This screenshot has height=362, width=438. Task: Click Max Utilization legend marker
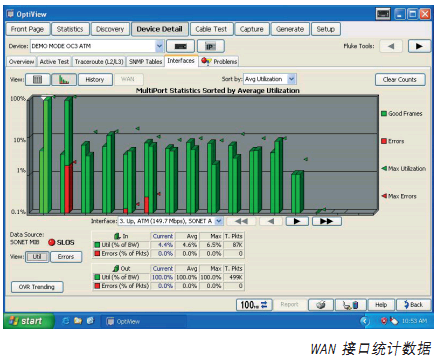click(x=384, y=169)
